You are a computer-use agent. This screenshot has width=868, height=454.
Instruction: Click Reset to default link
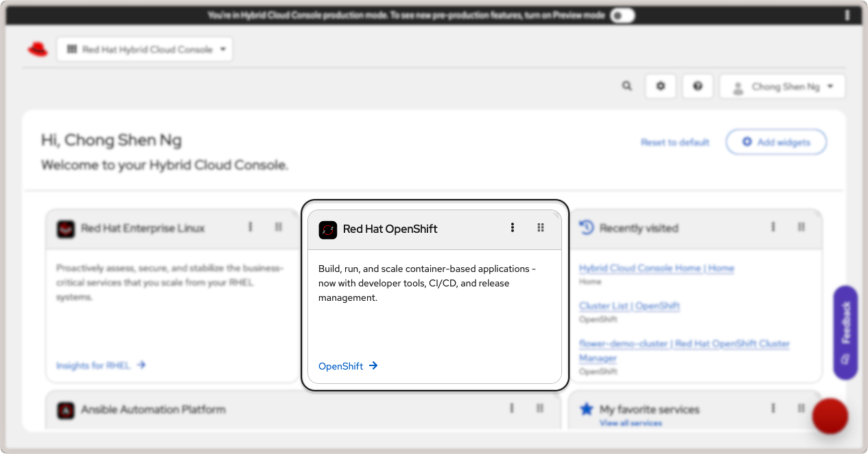(675, 142)
